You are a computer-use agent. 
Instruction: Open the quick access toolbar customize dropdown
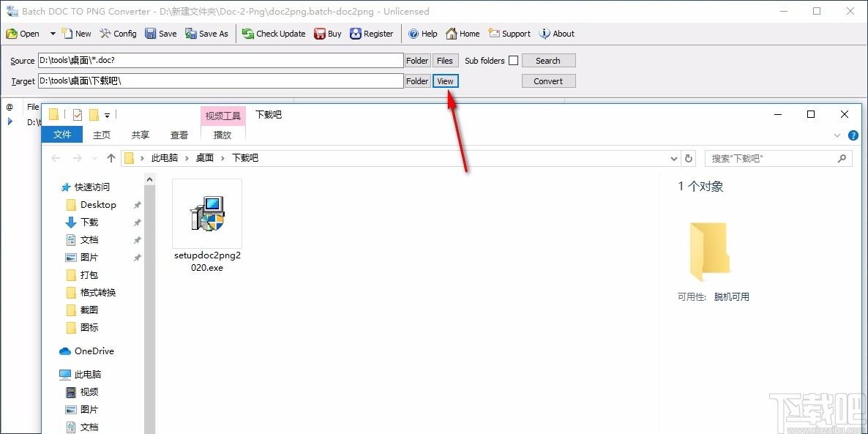click(x=108, y=115)
